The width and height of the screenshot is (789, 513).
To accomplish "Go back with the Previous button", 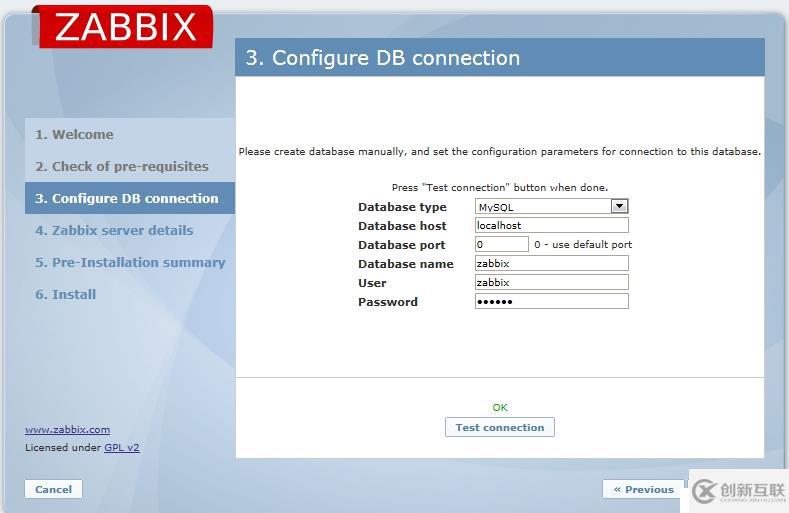I will click(644, 489).
